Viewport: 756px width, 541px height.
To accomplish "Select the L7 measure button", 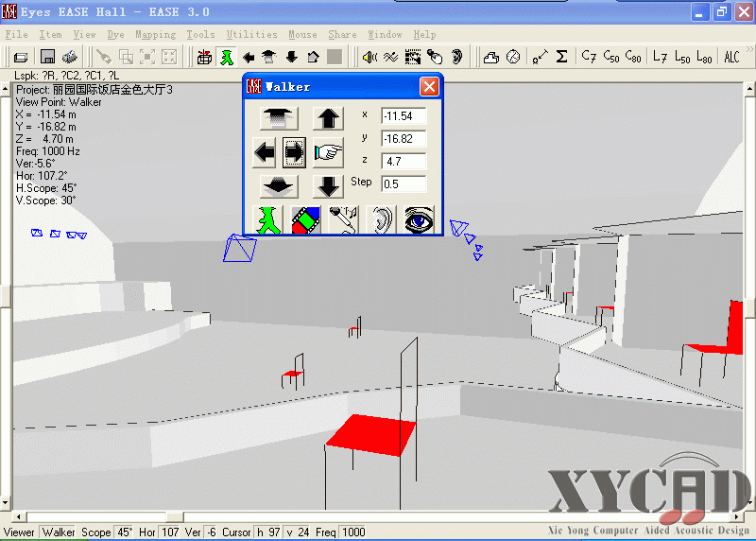I will coord(660,57).
